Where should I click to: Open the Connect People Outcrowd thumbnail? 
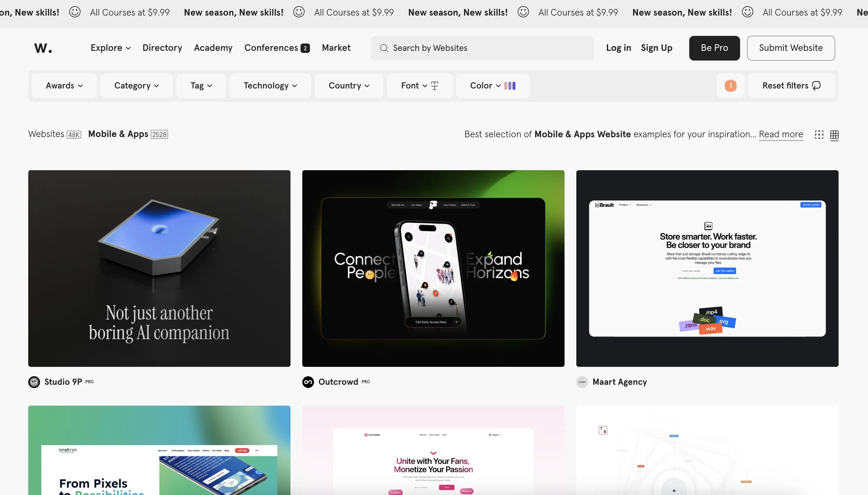point(433,268)
